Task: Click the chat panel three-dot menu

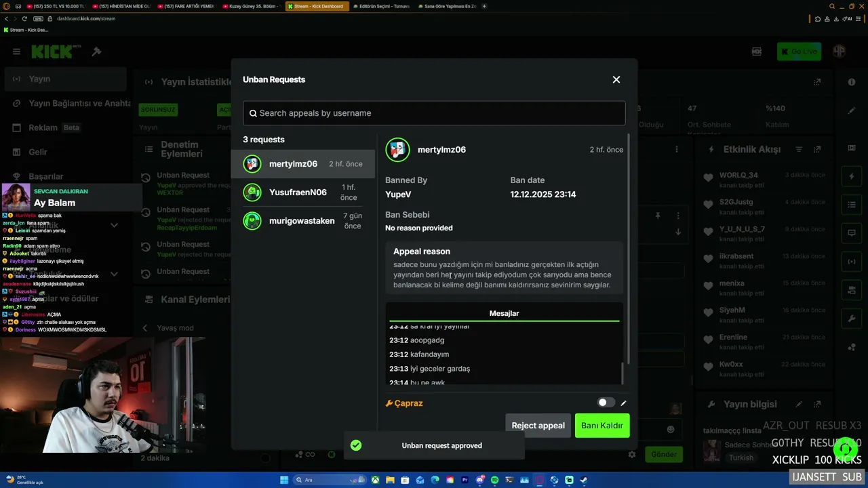Action: [676, 149]
